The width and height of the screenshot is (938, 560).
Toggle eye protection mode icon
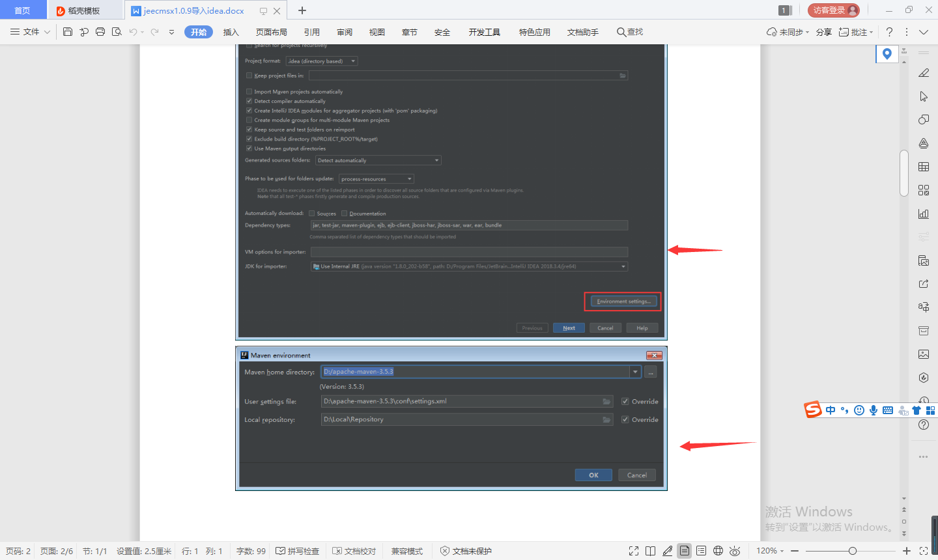click(x=735, y=551)
